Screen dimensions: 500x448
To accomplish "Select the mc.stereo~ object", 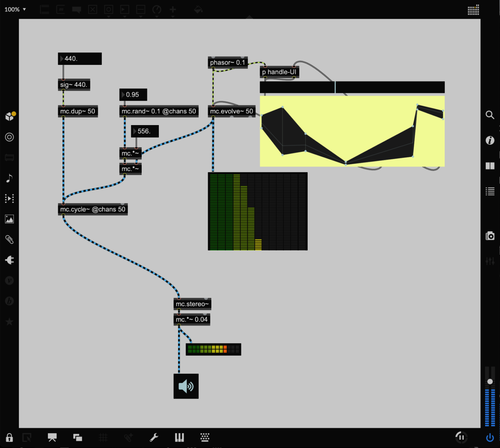I will coord(192,304).
